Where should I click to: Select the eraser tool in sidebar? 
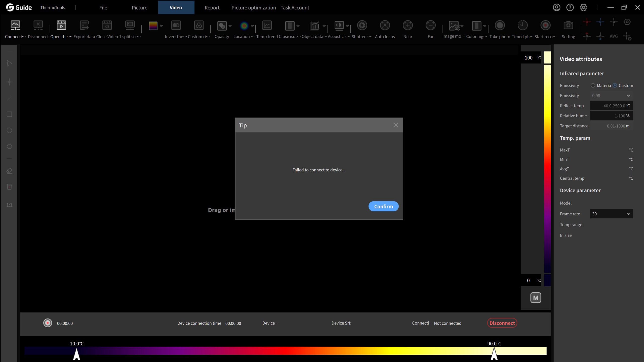pos(9,171)
